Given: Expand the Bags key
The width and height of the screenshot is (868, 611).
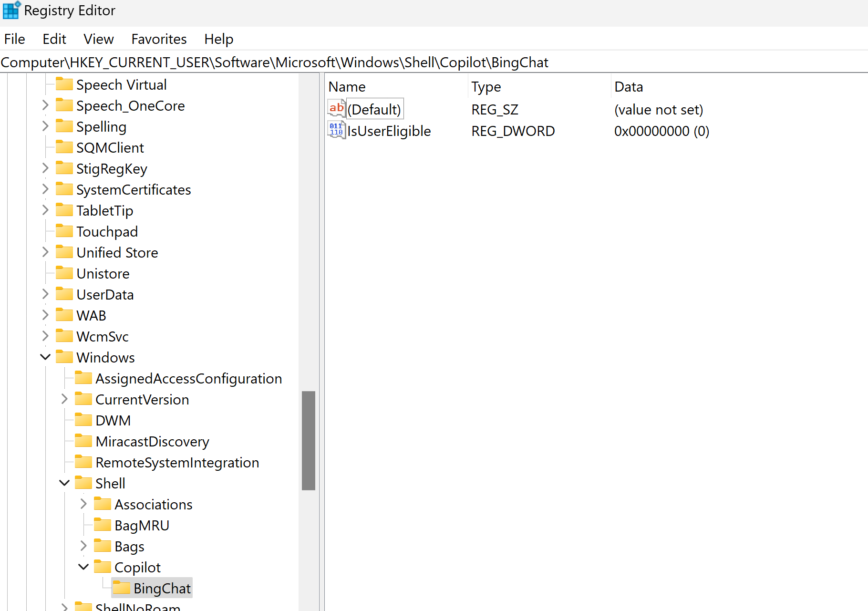Looking at the screenshot, I should tap(83, 546).
